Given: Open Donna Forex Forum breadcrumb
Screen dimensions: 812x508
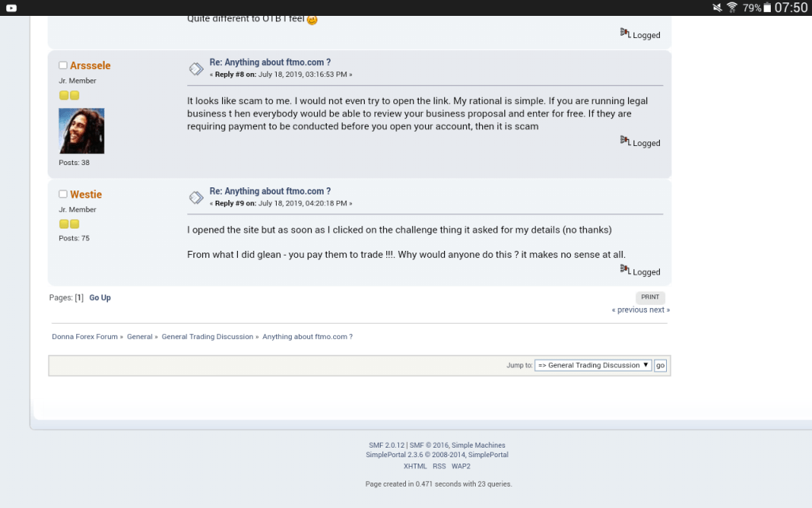Looking at the screenshot, I should coord(85,337).
